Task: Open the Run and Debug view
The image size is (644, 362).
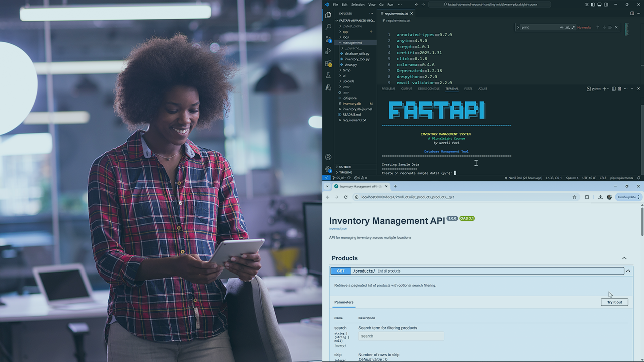Action: pyautogui.click(x=328, y=51)
